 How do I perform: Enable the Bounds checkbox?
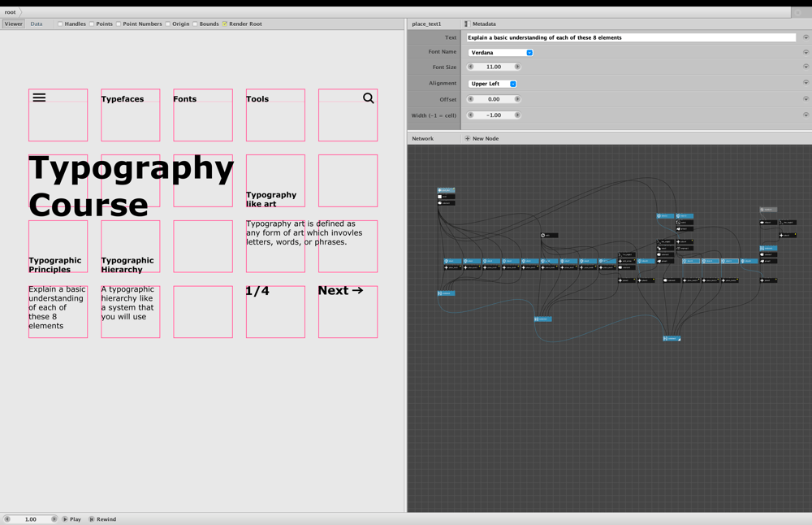[195, 24]
